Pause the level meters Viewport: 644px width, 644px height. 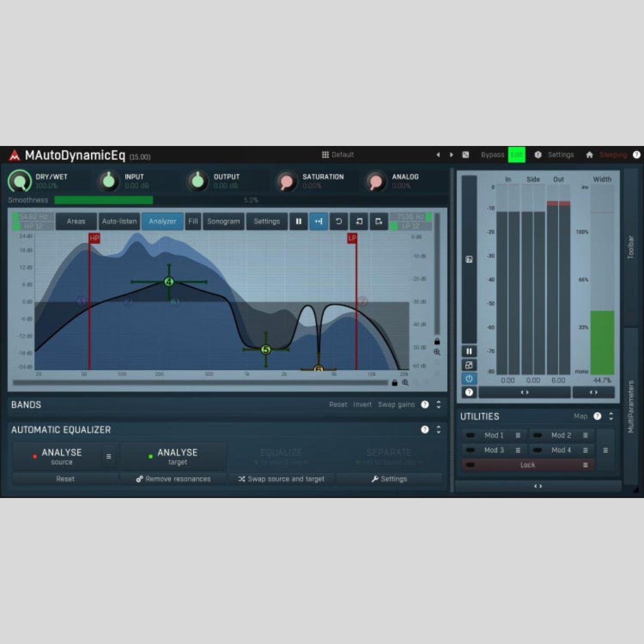[469, 352]
